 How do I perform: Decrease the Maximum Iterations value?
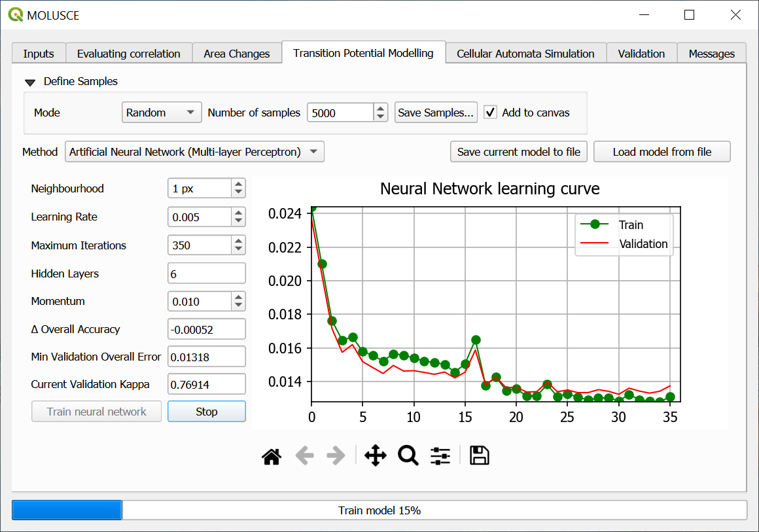(238, 249)
